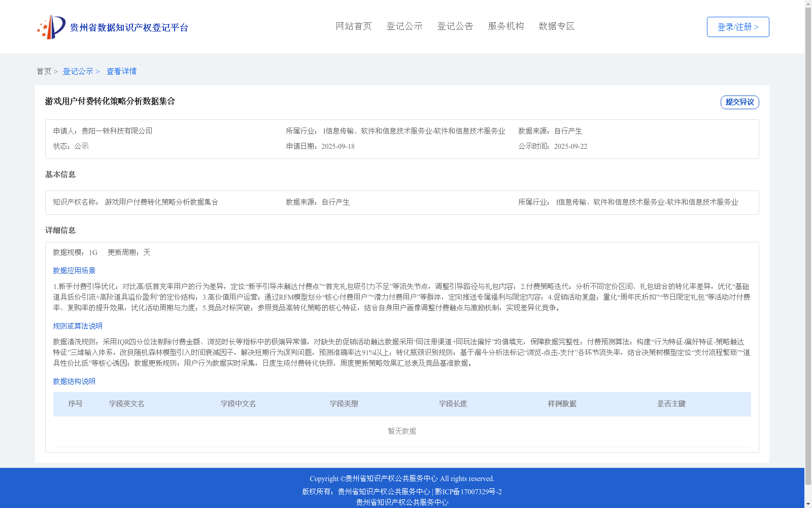Image resolution: width=812 pixels, height=508 pixels.
Task: Click the 提交异议 button
Action: point(740,102)
